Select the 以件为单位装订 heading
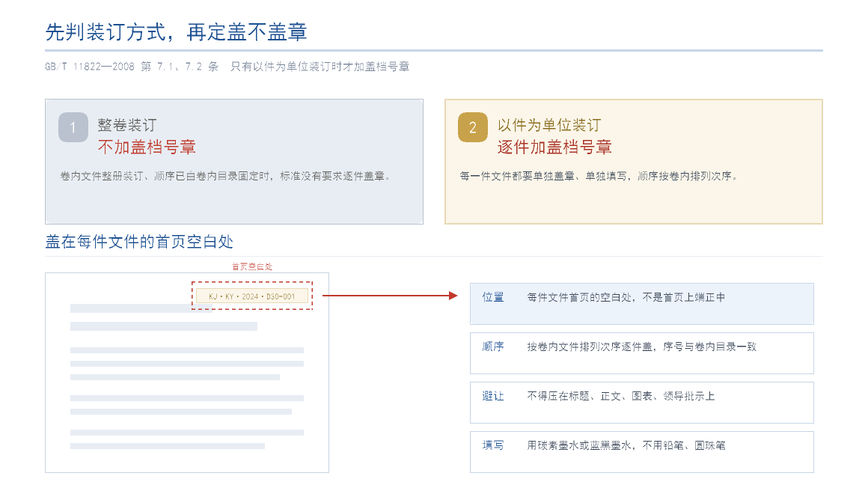 549,125
